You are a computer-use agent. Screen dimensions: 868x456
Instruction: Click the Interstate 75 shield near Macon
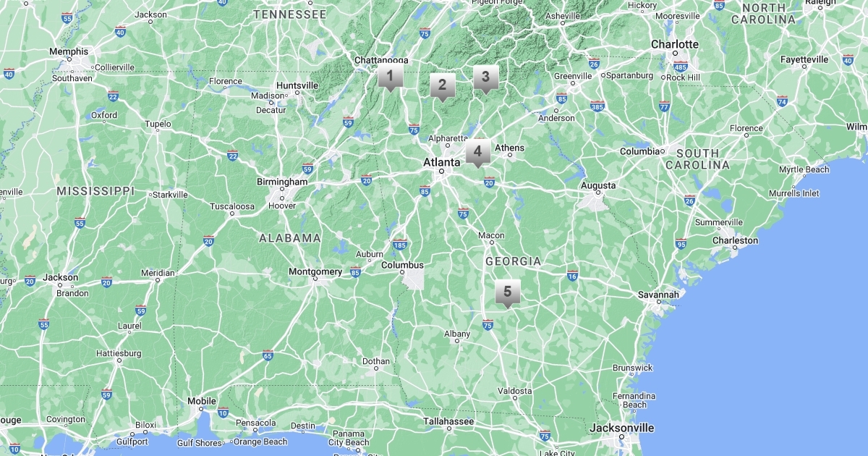point(463,213)
